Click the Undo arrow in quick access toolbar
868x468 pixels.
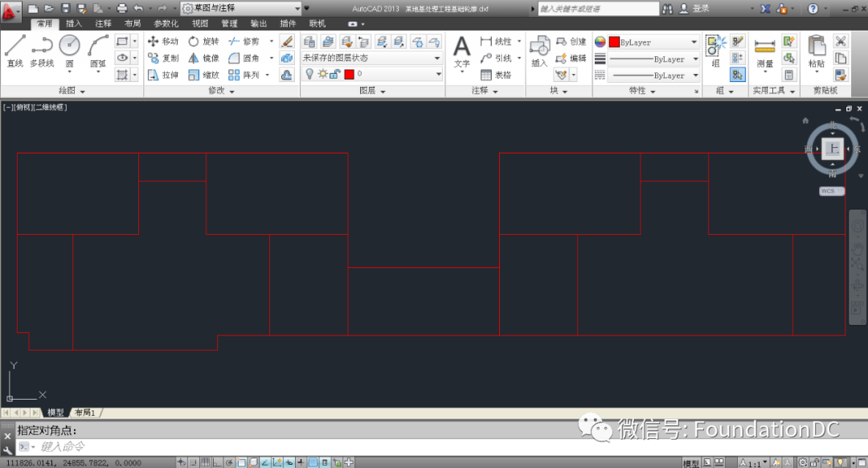click(138, 8)
